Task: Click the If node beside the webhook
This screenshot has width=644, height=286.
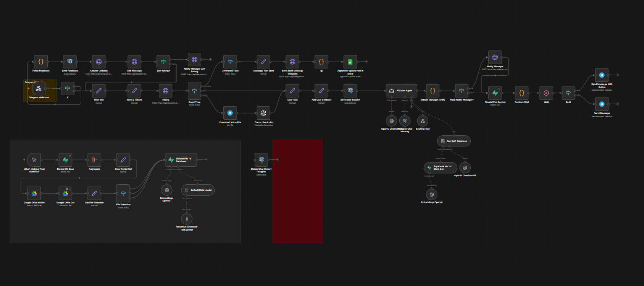Action: [x=68, y=89]
